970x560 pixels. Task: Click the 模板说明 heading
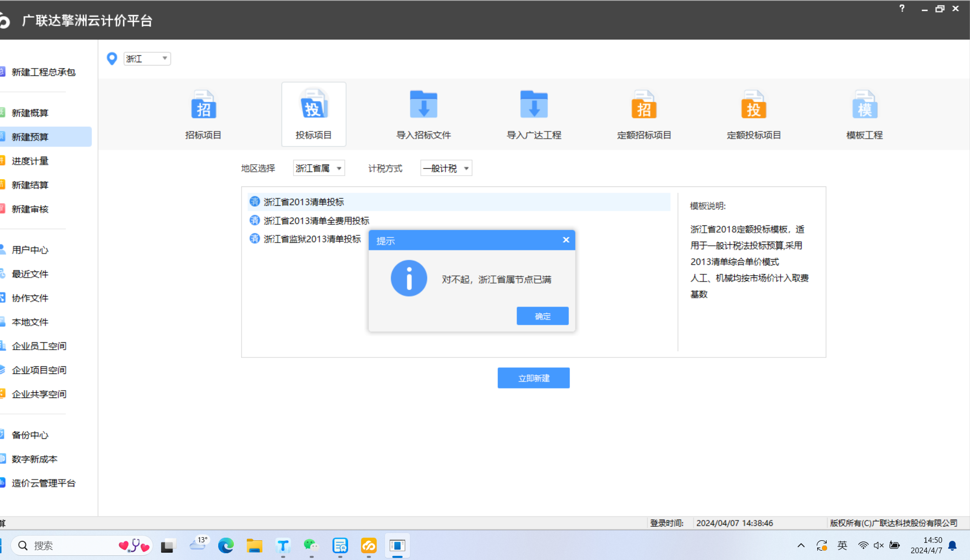coord(708,206)
